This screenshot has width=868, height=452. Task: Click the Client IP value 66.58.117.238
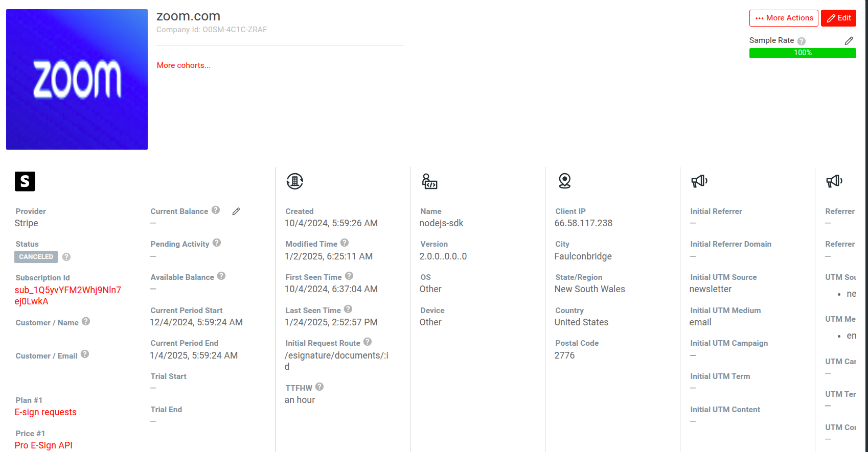(583, 223)
